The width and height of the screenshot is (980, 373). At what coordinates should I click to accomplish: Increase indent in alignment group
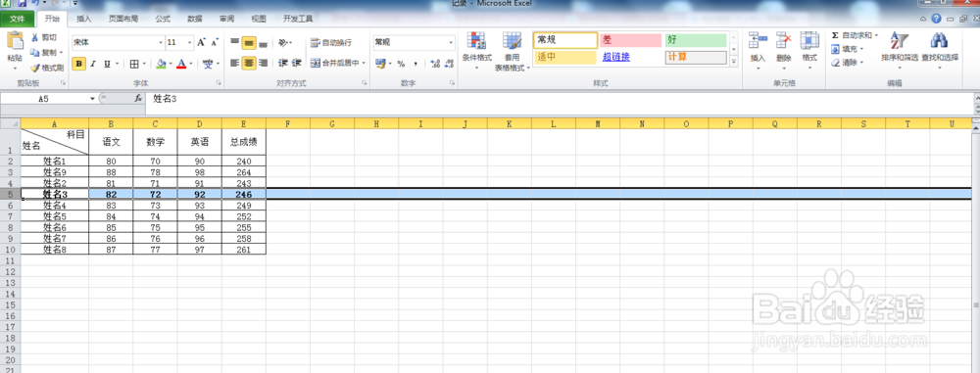297,63
